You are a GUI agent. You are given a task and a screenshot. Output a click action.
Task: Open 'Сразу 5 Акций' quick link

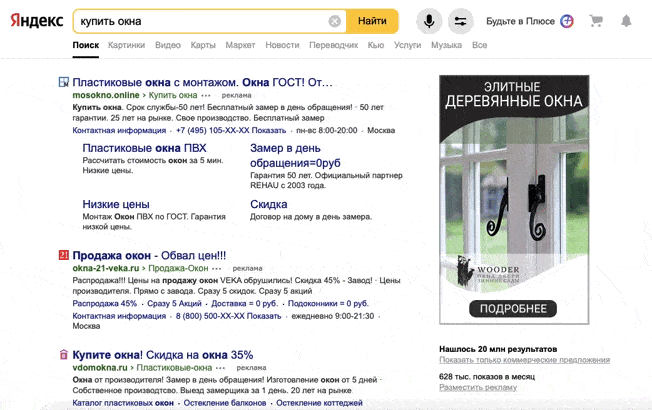tap(174, 304)
